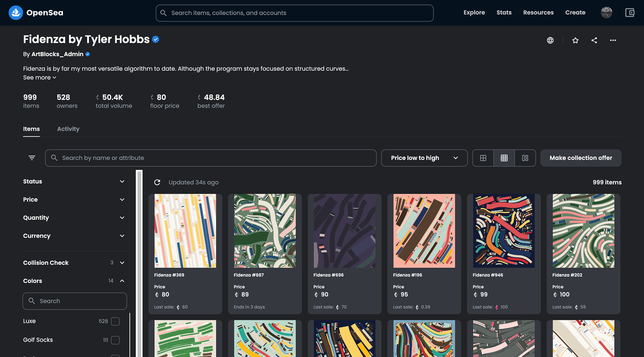Open Fidenza #696 artwork thumbnail

344,231
